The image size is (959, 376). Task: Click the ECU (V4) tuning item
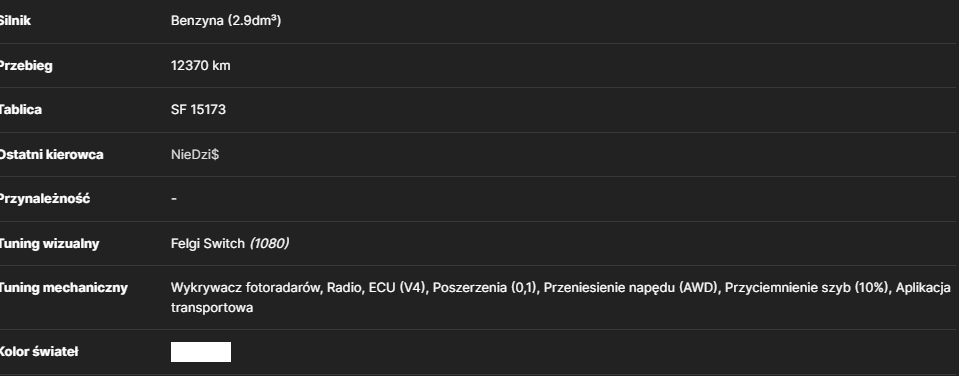pyautogui.click(x=396, y=287)
